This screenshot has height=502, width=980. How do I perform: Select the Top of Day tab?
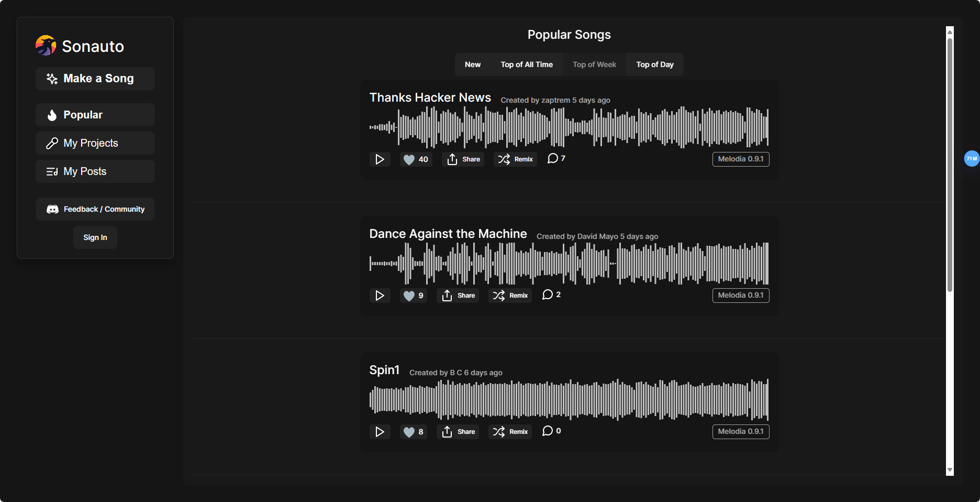click(654, 64)
